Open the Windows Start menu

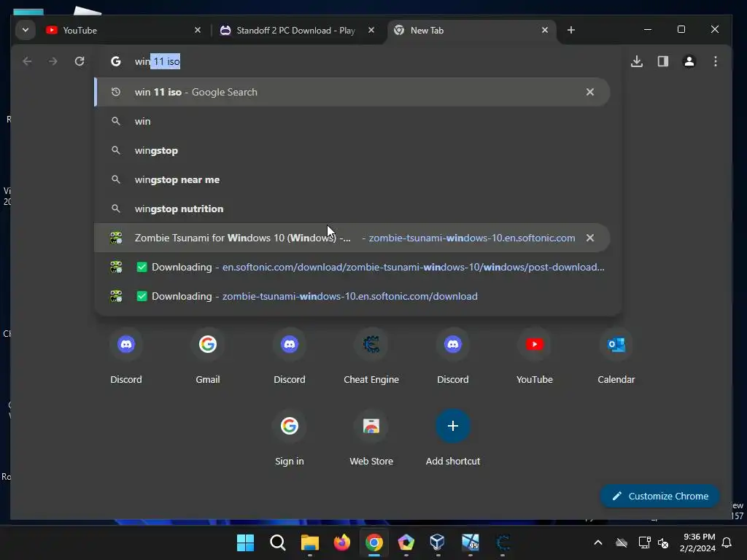tap(245, 542)
